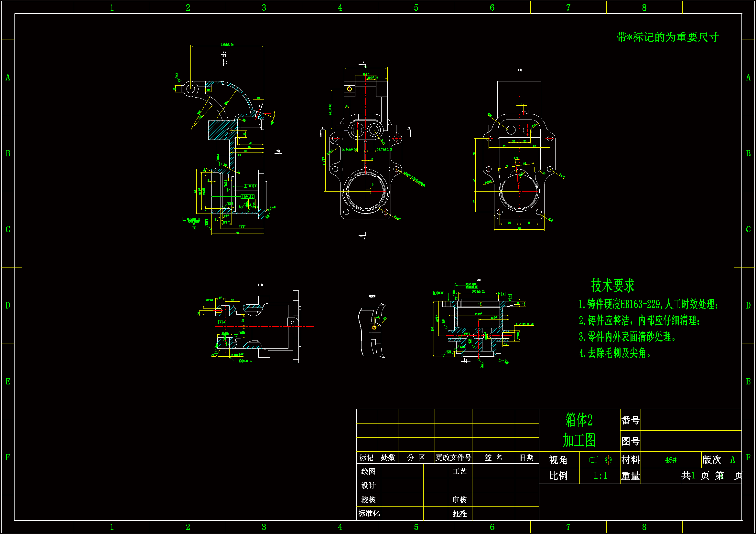
Task: Click the 加工图 drawing name text
Action: pyautogui.click(x=579, y=440)
